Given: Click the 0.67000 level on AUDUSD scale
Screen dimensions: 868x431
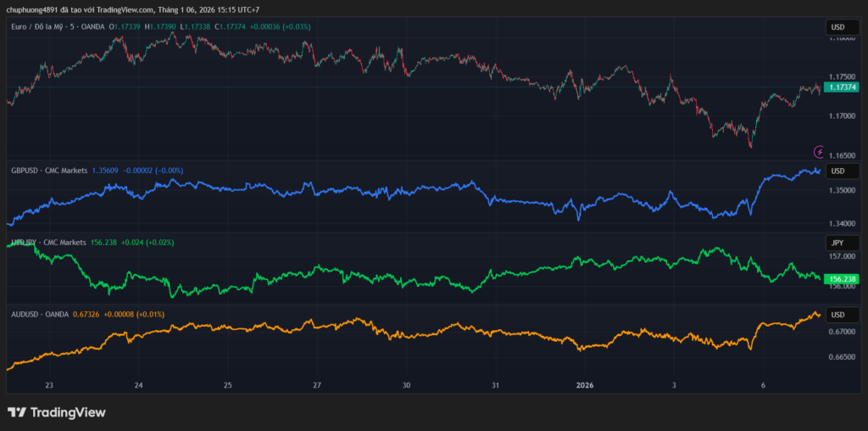Looking at the screenshot, I should pos(842,332).
